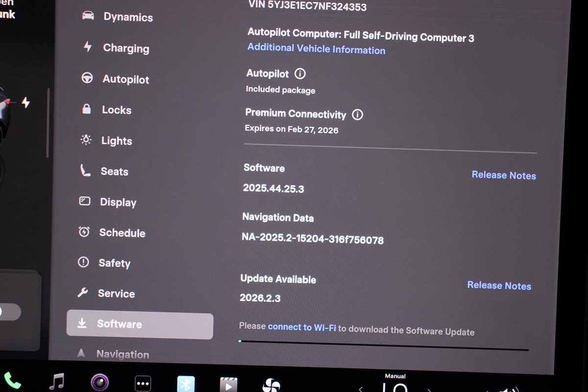Open Release Notes for update 2026.2.3

tap(499, 286)
